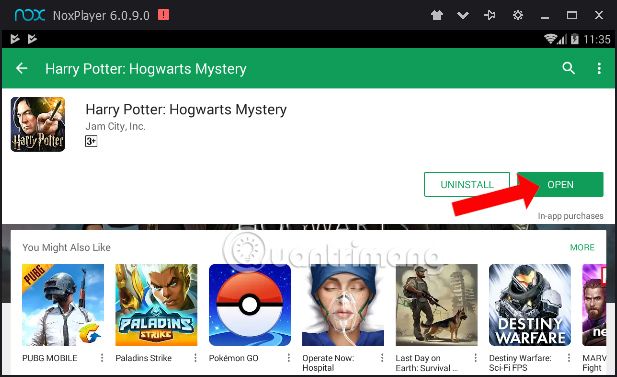Open the Pokémon GO app thumbnail

[250, 305]
